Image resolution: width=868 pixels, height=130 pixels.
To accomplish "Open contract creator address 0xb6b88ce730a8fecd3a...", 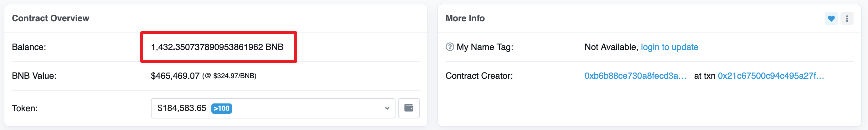I will pyautogui.click(x=635, y=76).
